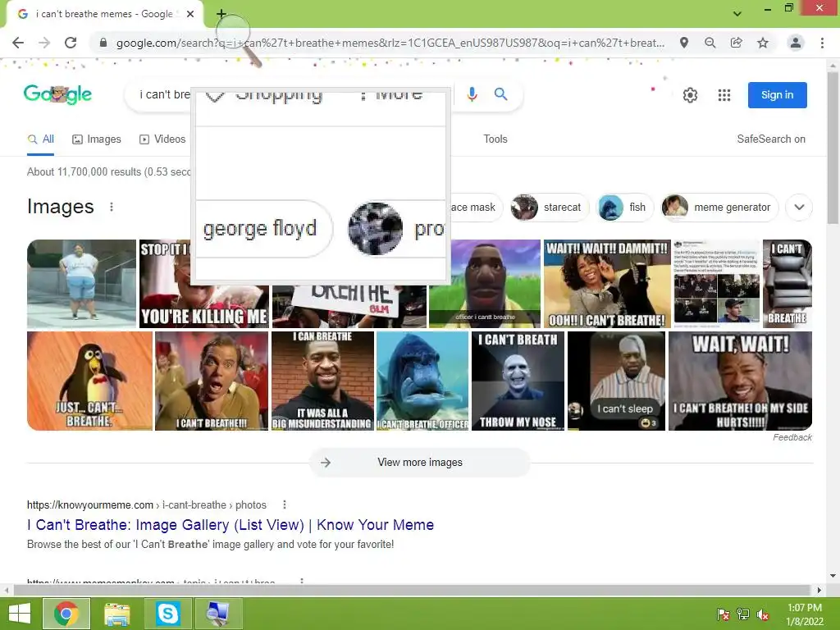Click the Google logo
Viewport: 840px width, 630px height.
[x=57, y=95]
